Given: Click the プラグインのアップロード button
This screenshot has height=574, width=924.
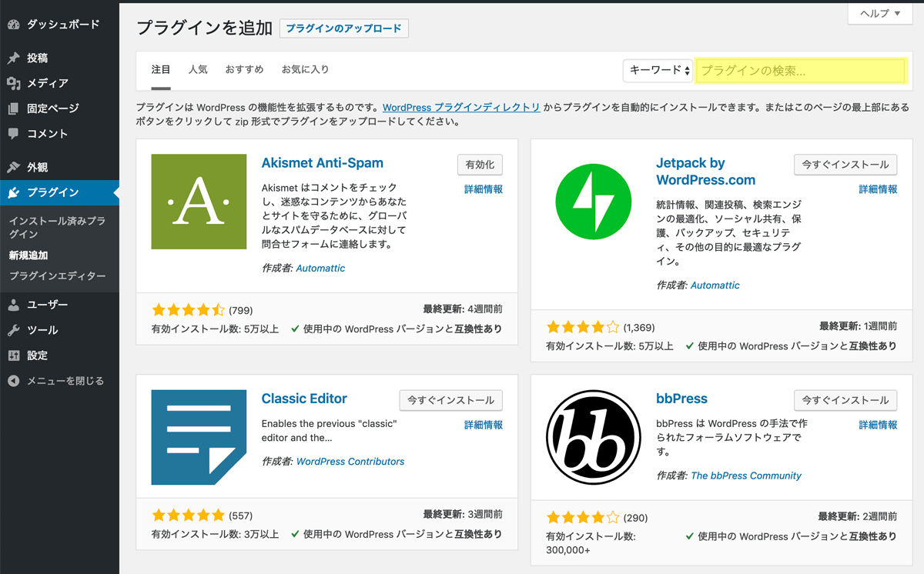Looking at the screenshot, I should coord(344,28).
